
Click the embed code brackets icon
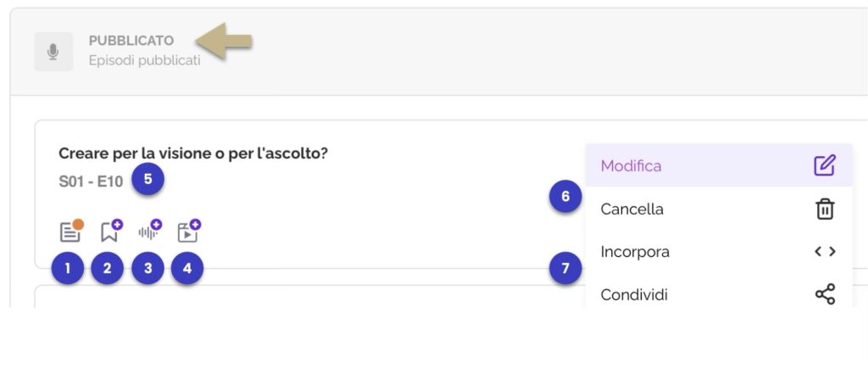825,252
